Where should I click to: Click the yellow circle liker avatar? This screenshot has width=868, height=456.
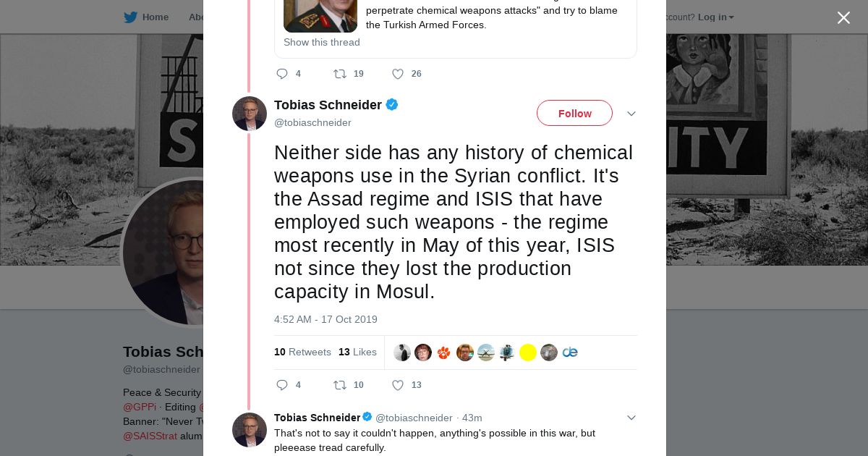[528, 352]
